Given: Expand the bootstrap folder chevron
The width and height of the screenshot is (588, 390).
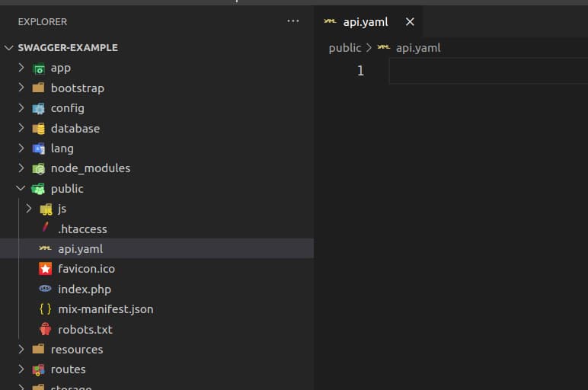Looking at the screenshot, I should [21, 88].
